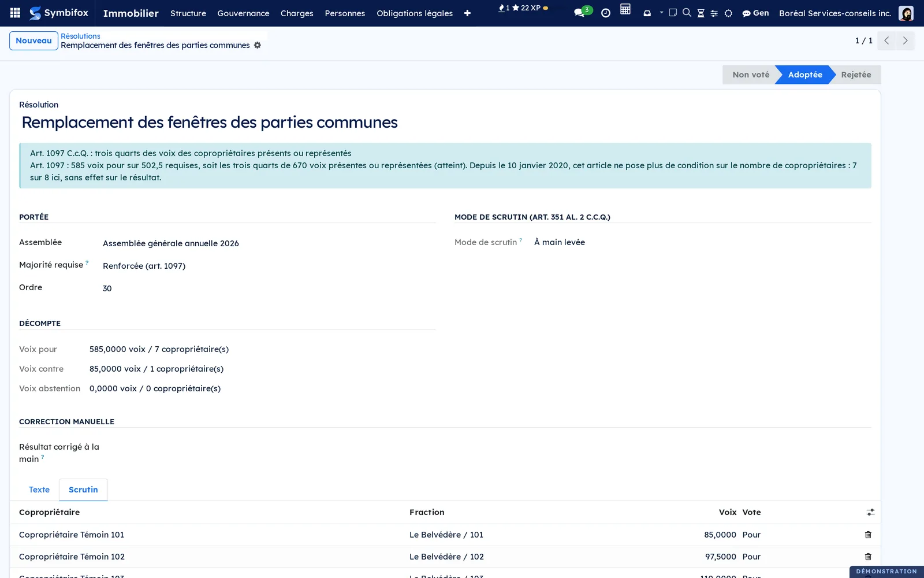Show help tooltip for Majorité requise
Viewport: 924px width, 578px height.
[87, 262]
